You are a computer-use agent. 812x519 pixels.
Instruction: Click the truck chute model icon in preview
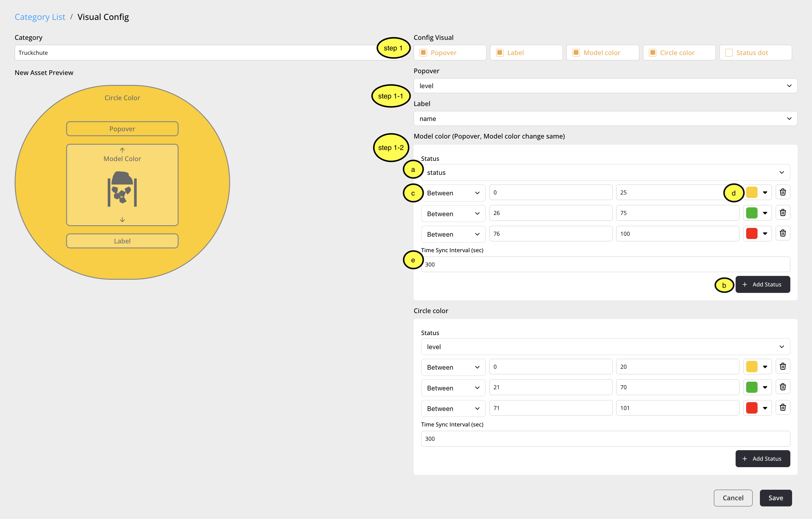pyautogui.click(x=122, y=189)
